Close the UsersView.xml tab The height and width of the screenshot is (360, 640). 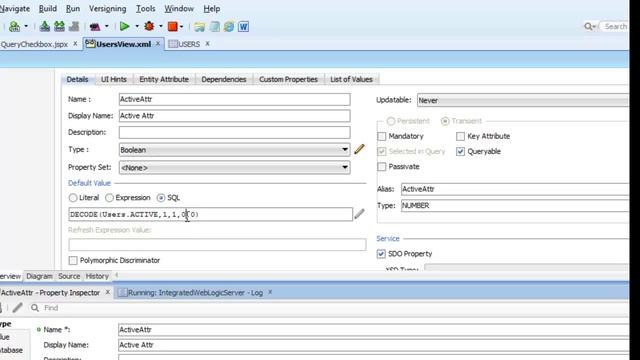(x=158, y=44)
